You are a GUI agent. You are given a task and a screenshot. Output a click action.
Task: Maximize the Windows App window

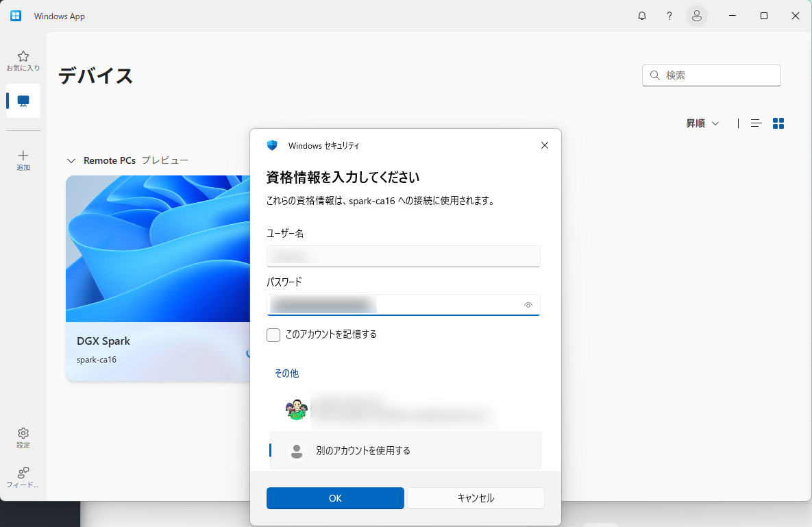764,16
